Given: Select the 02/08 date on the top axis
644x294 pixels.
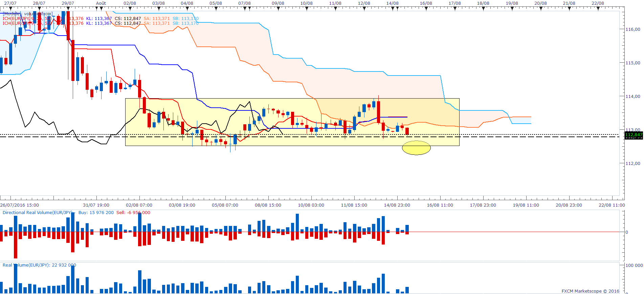Looking at the screenshot, I should pos(130,3).
